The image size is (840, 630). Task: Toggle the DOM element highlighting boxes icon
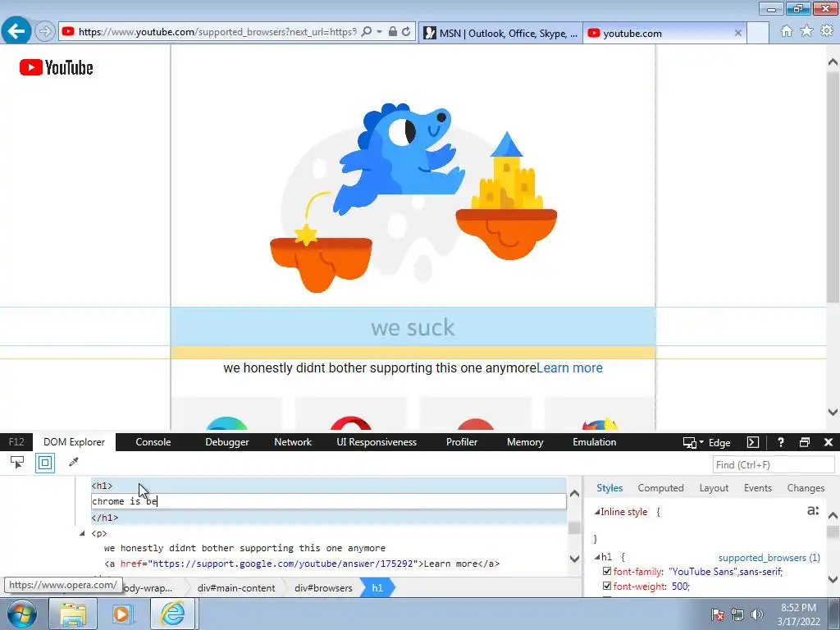point(45,463)
